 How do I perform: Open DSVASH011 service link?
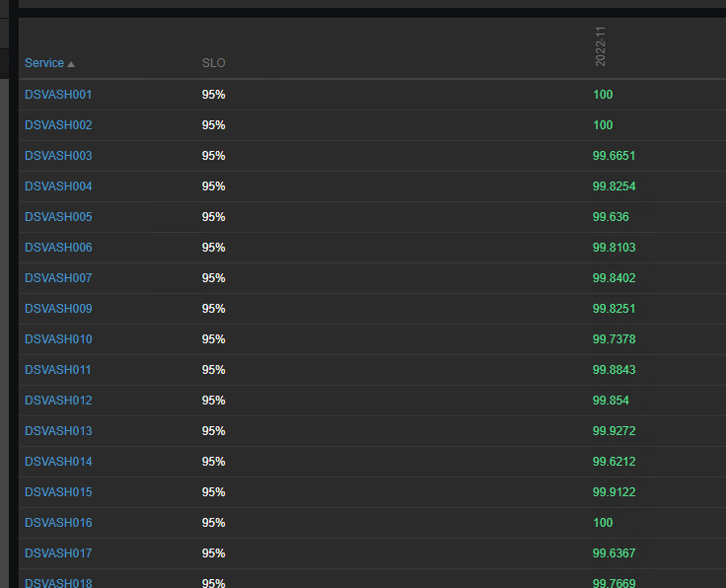(x=58, y=369)
